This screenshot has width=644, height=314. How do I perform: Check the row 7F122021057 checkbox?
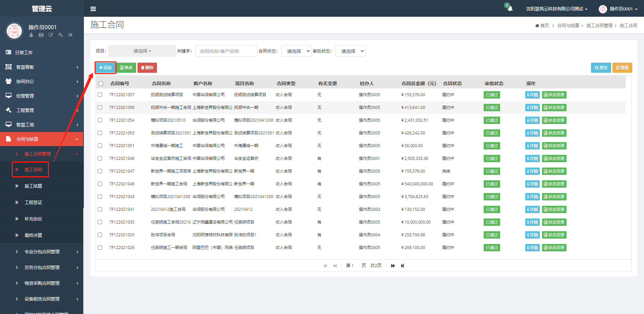[x=100, y=95]
